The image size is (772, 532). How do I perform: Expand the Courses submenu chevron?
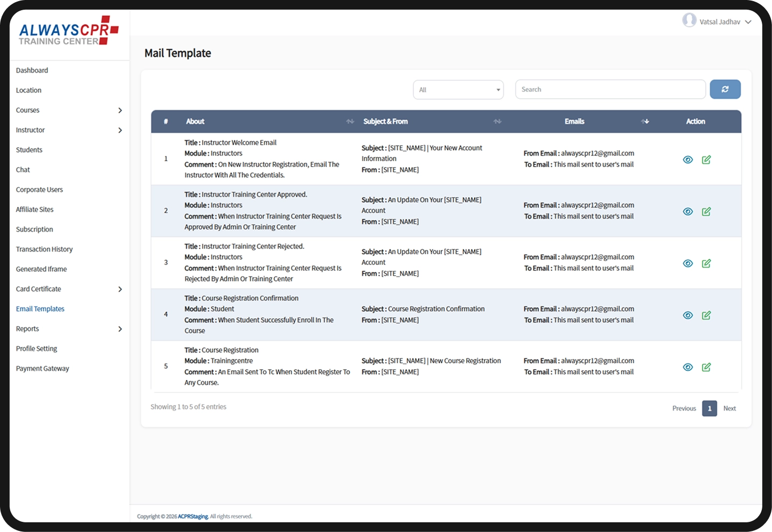click(120, 110)
